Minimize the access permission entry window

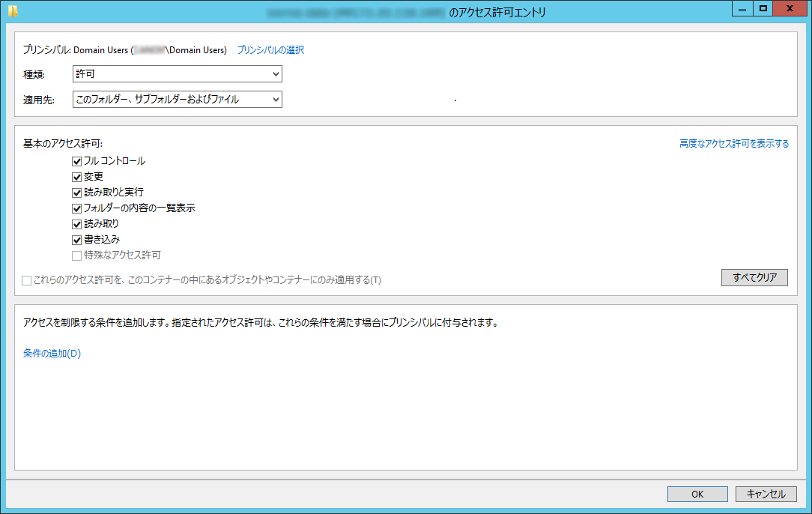tap(742, 9)
